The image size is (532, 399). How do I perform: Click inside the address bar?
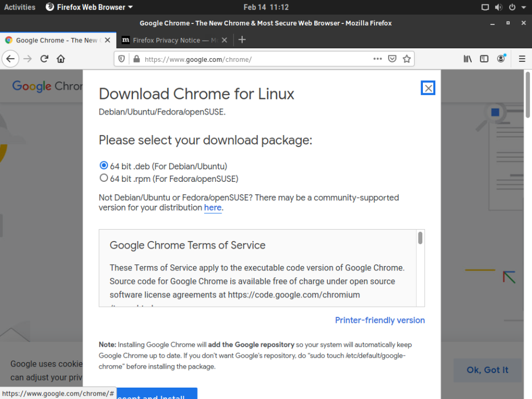point(244,59)
